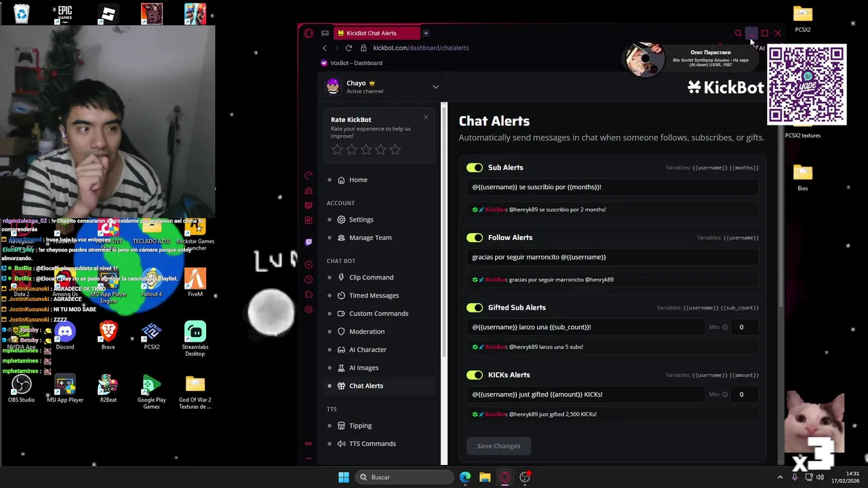Screen dimensions: 868x488
Task: Click the Save Changes button
Action: tap(498, 446)
